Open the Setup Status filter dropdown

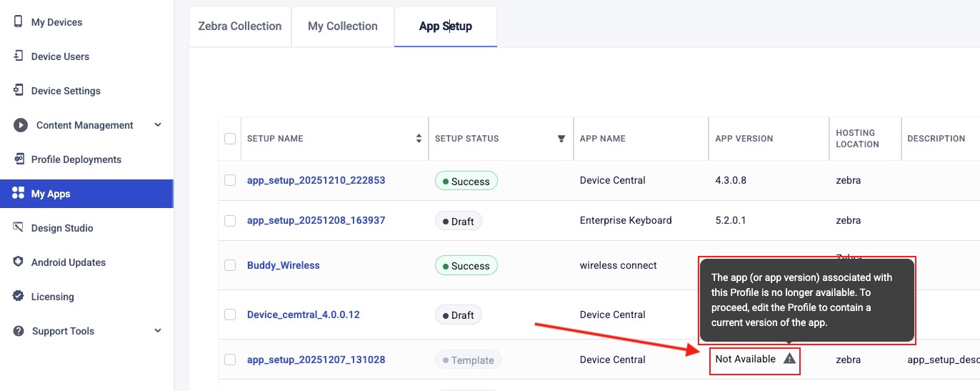tap(561, 139)
